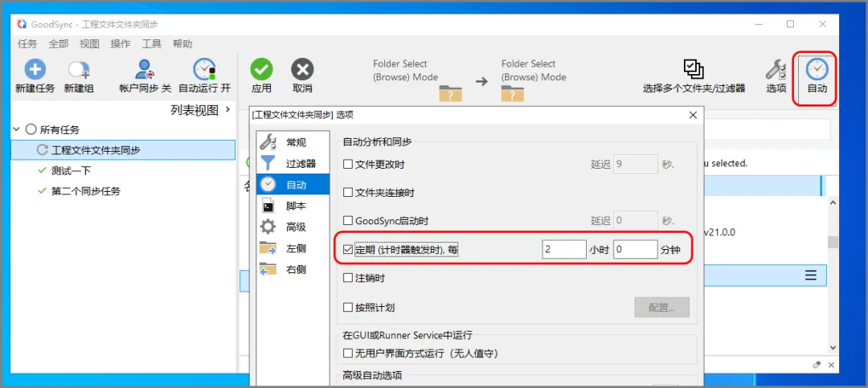Open the 全部 menu
The width and height of the screenshot is (868, 388).
[58, 43]
